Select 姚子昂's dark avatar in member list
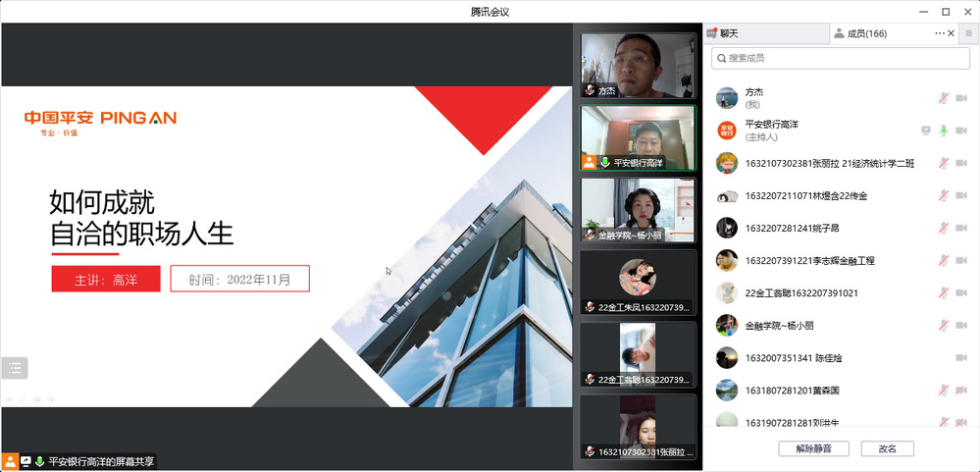Image resolution: width=980 pixels, height=472 pixels. click(x=727, y=229)
